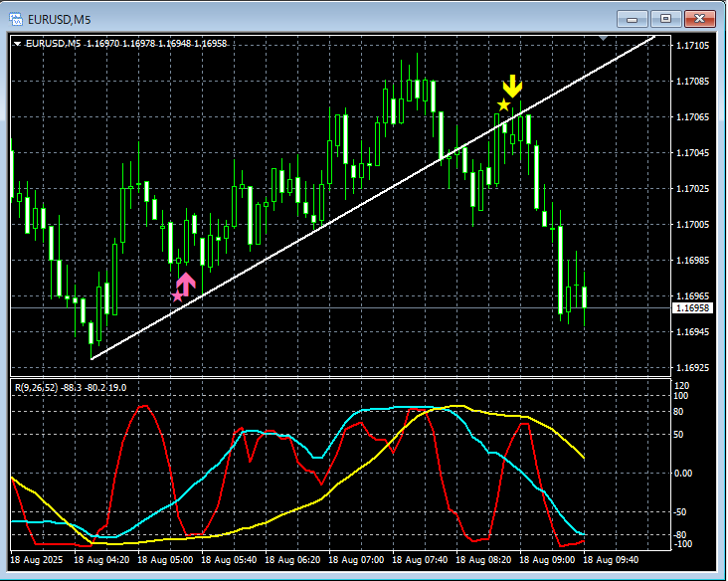
Task: Click the 18 Aug 09:40 time label
Action: point(611,560)
